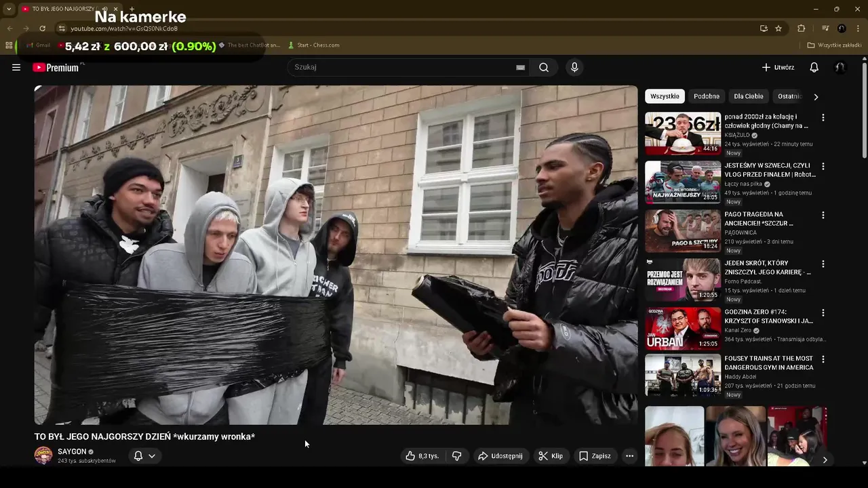Screen dimensions: 868x488
Task: Open YouTube account avatar menu
Action: 840,67
